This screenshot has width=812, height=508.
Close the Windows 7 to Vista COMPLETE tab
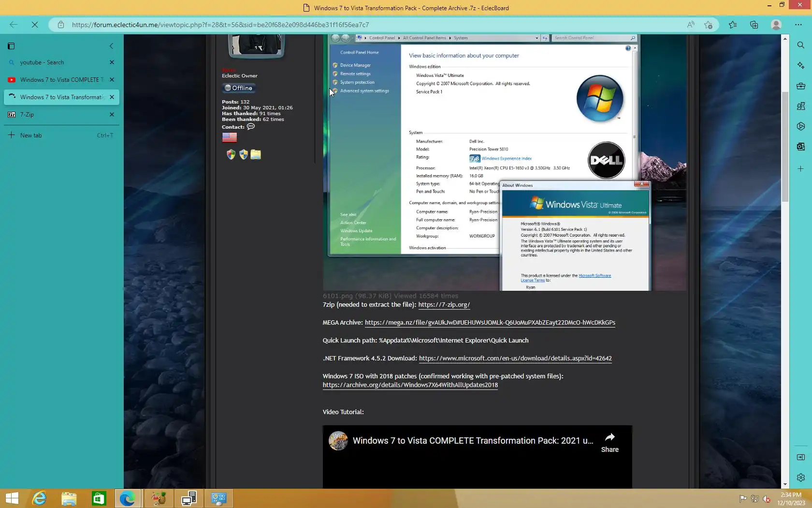point(112,80)
